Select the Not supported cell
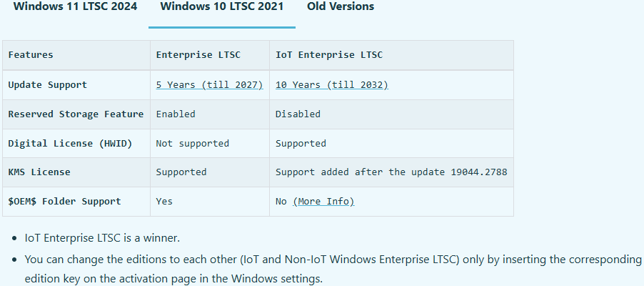 pos(193,143)
